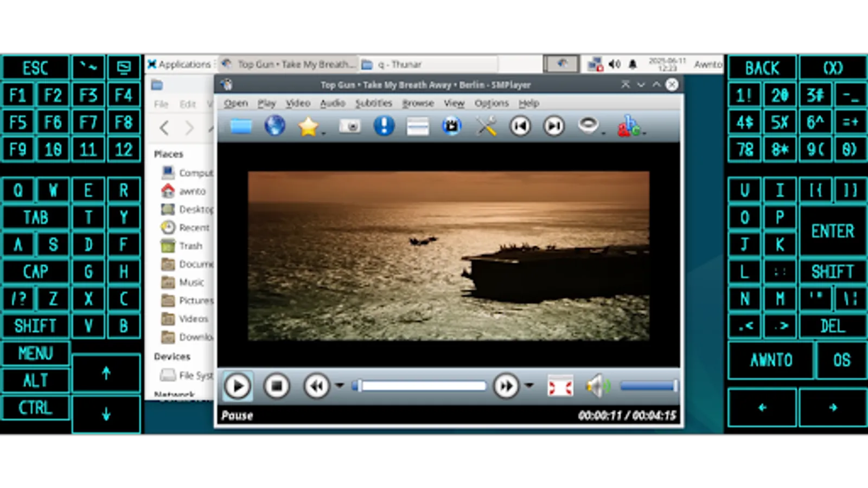Toggle fullscreen with the fullscreen control

(x=560, y=386)
